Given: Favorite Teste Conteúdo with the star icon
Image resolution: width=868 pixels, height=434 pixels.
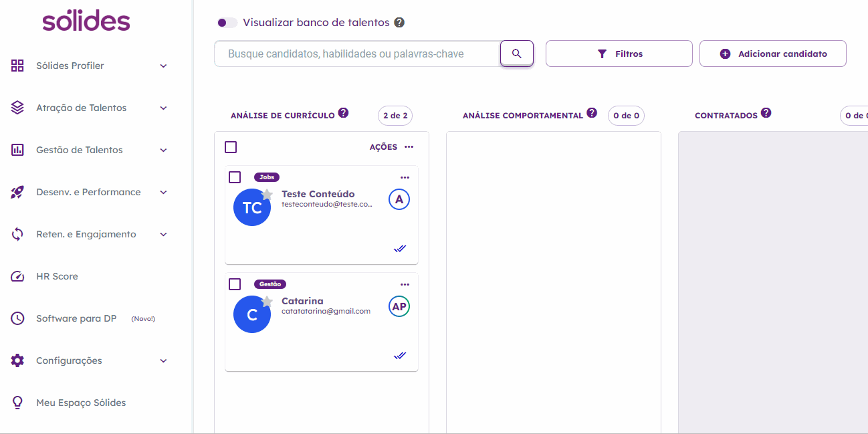Looking at the screenshot, I should click(267, 194).
